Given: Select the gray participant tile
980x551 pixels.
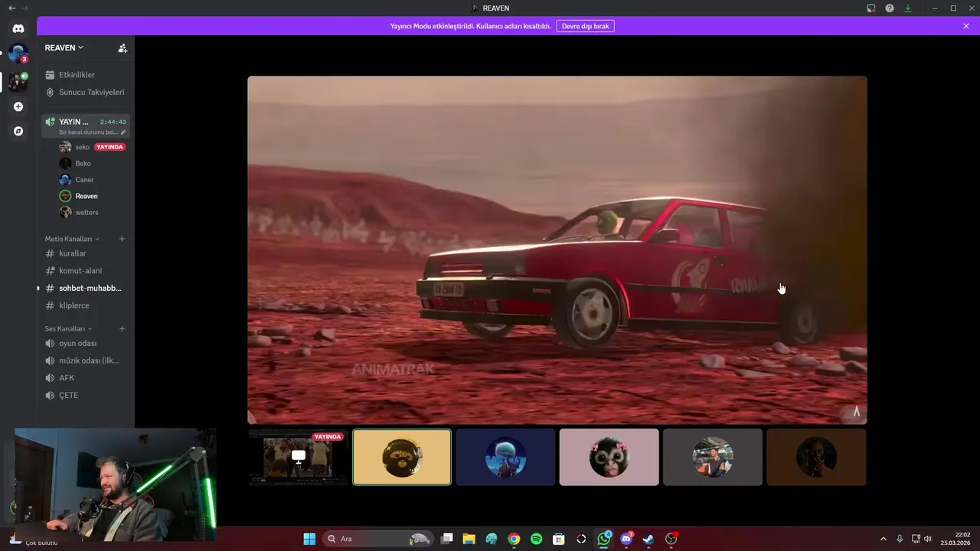Looking at the screenshot, I should pyautogui.click(x=713, y=457).
